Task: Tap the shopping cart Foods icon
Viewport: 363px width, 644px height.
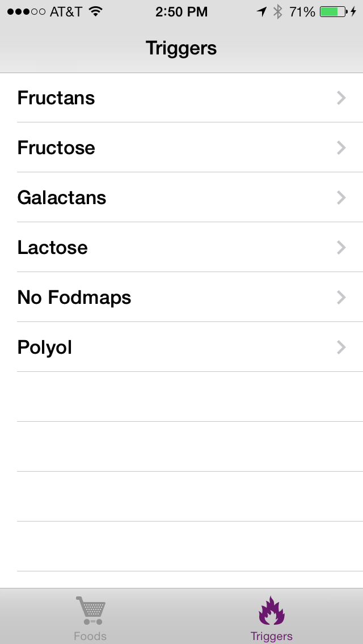Action: tap(91, 610)
